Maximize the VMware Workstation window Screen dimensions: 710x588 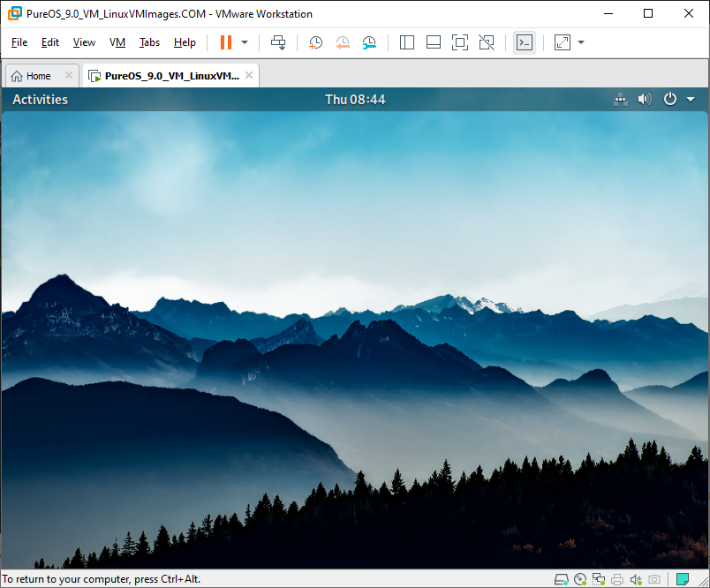pos(648,13)
